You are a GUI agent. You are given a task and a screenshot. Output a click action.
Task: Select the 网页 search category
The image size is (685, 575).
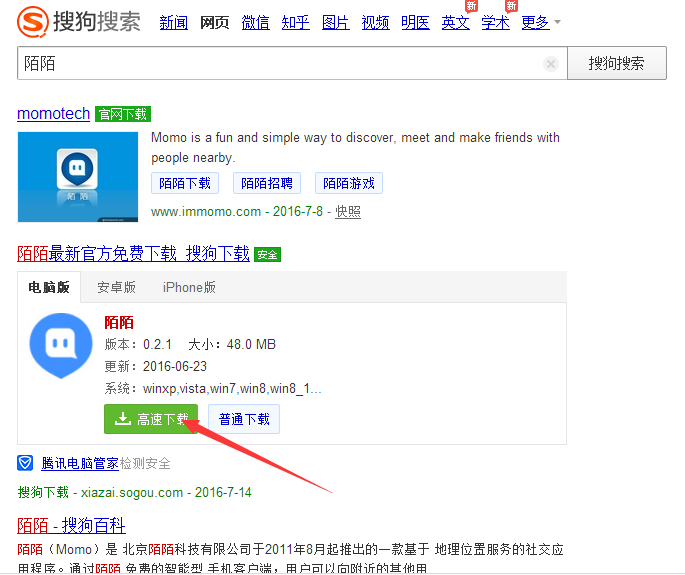[214, 22]
